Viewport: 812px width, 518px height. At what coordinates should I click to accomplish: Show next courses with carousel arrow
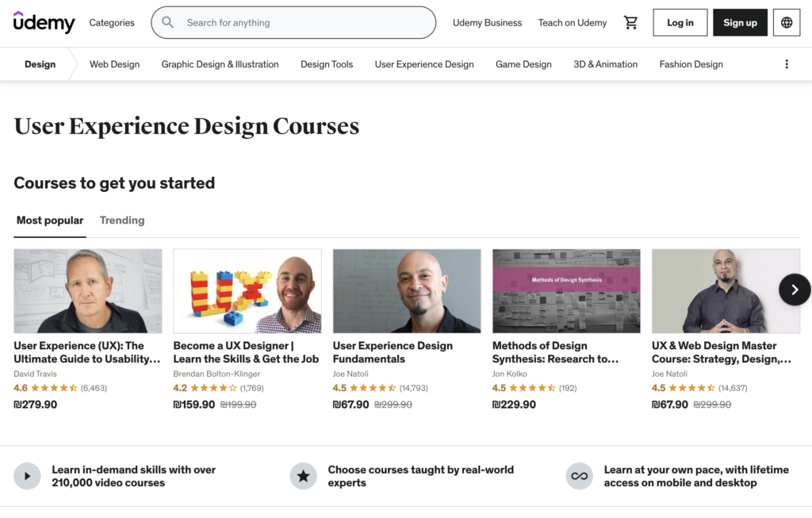tap(795, 290)
